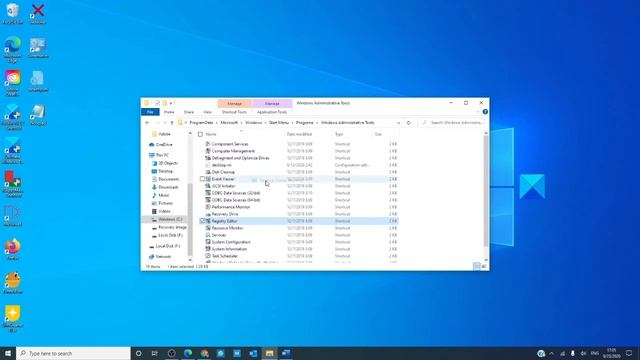
Task: Select the Resource Monitor shortcut icon
Action: [208, 228]
